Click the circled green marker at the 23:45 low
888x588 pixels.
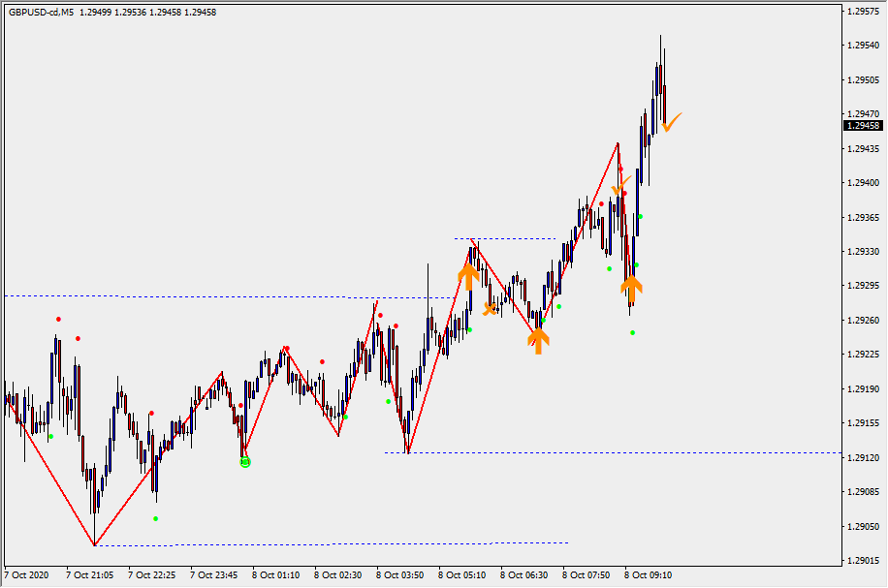[245, 462]
